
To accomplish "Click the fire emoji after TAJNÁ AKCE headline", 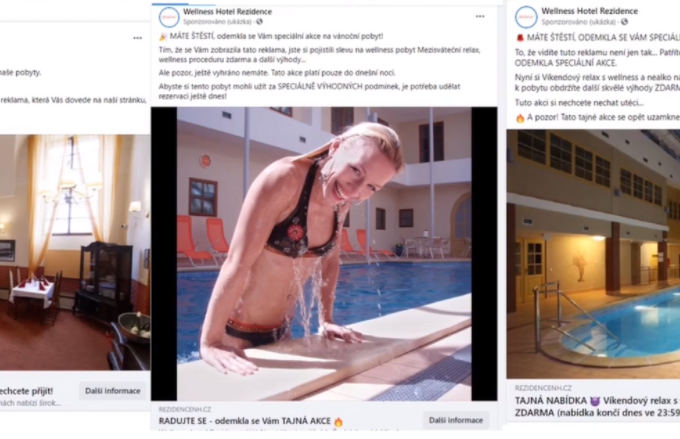I will pos(338,421).
